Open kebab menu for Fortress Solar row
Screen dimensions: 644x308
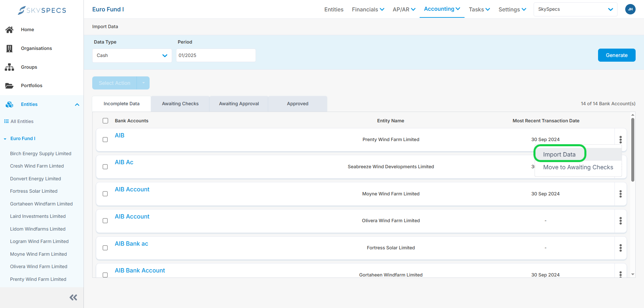coord(621,248)
